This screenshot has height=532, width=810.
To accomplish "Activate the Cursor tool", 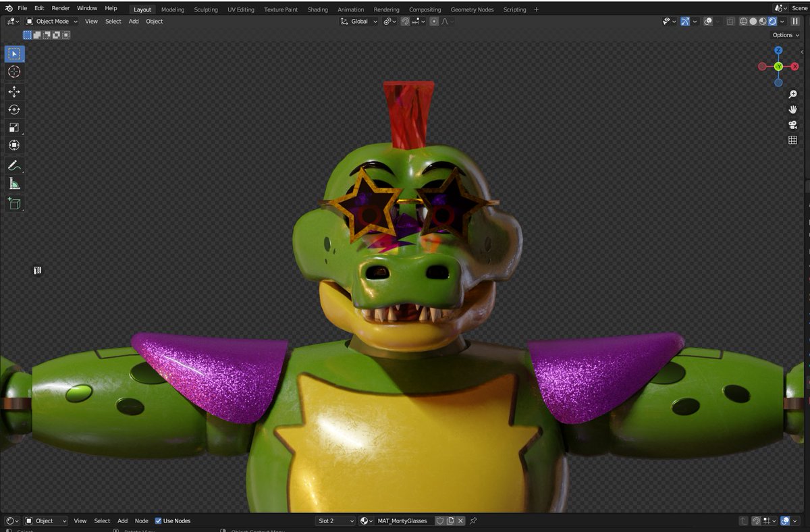I will (14, 72).
